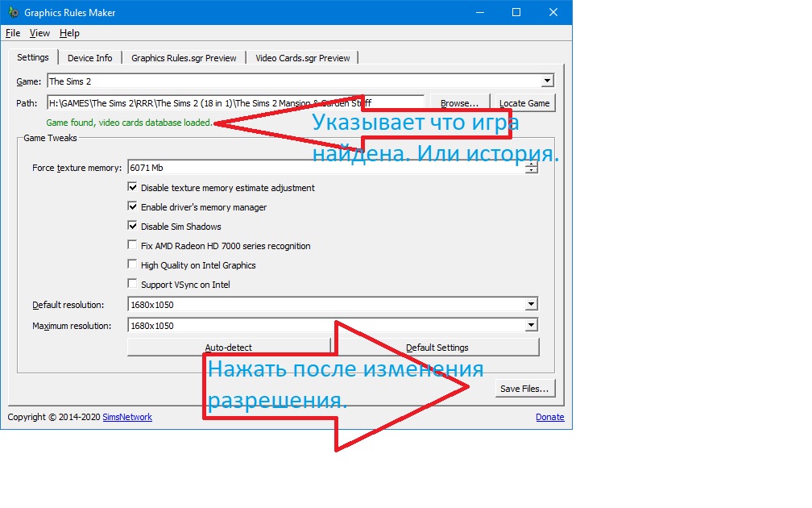Open the File menu
This screenshot has width=812, height=508.
point(12,33)
